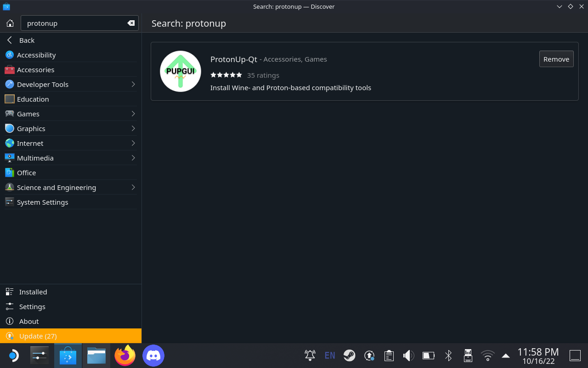Expand the Multimedia subcategories arrow
The image size is (588, 368).
pos(133,158)
